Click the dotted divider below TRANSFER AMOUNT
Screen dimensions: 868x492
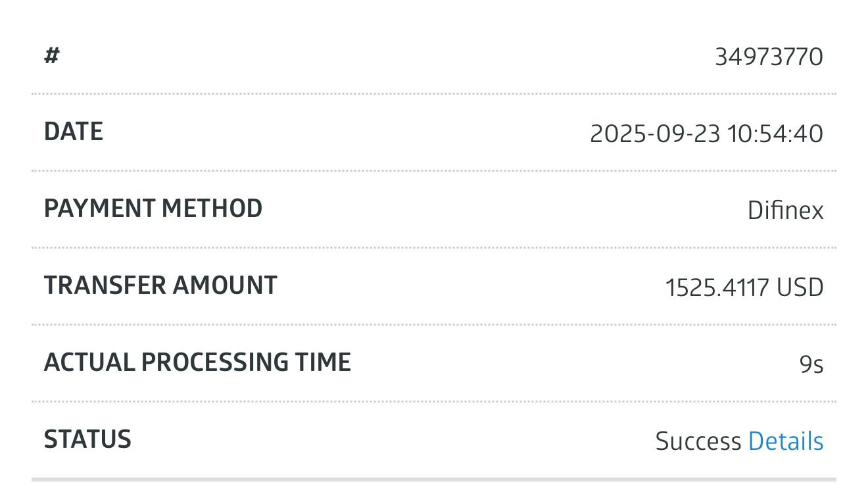click(x=434, y=324)
